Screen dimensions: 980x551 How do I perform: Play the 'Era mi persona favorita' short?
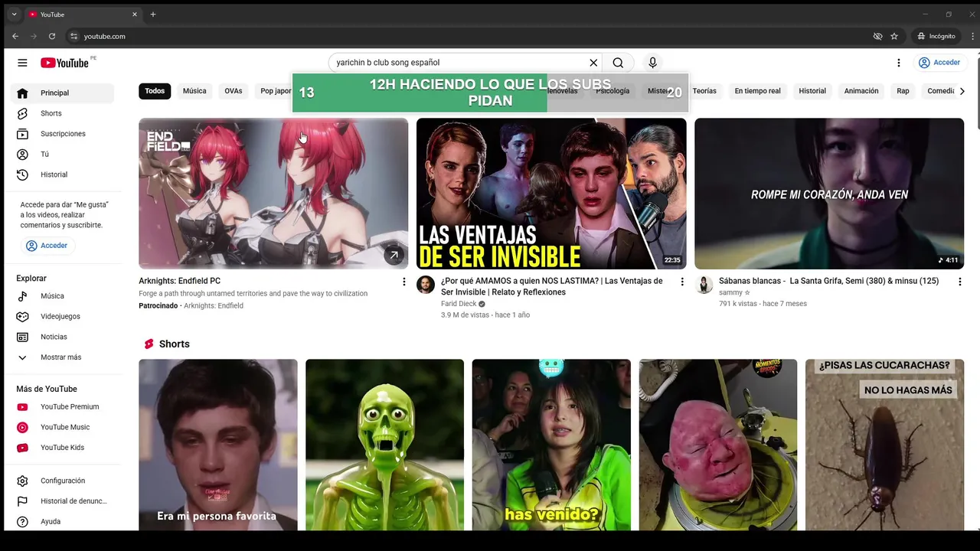218,445
